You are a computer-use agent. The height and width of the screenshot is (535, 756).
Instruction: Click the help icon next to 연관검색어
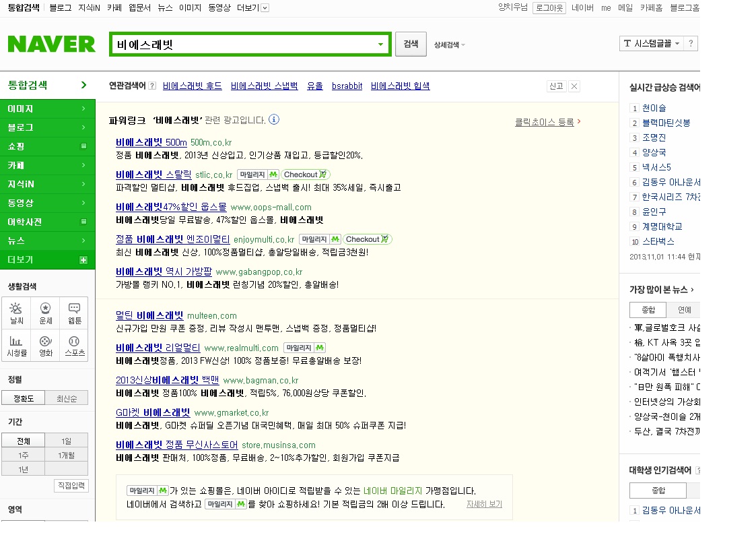(152, 86)
